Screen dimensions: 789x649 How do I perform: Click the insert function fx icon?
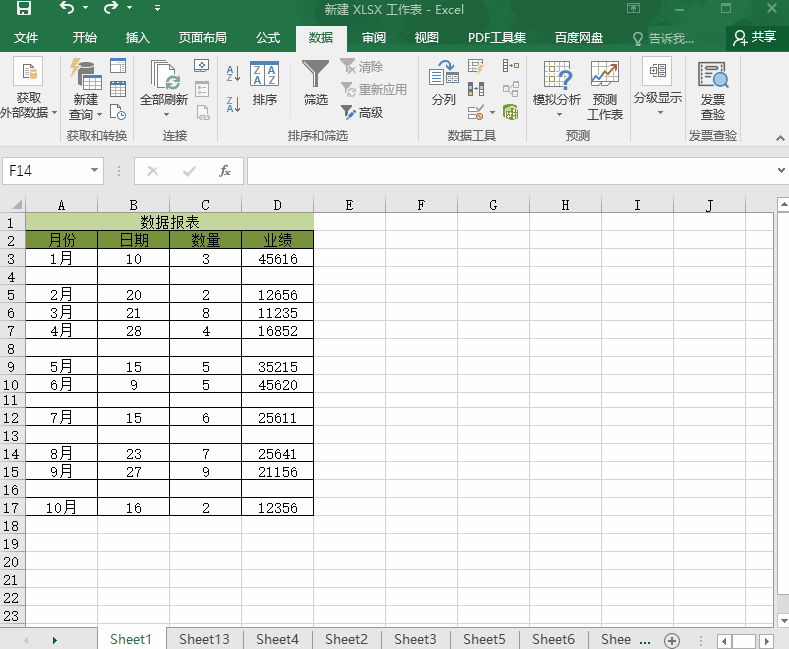click(225, 171)
